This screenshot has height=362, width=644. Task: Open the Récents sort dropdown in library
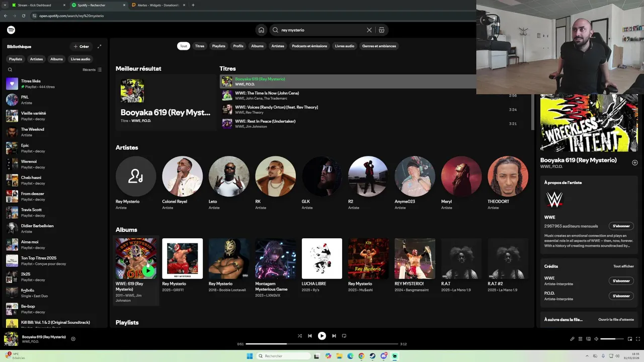point(92,70)
